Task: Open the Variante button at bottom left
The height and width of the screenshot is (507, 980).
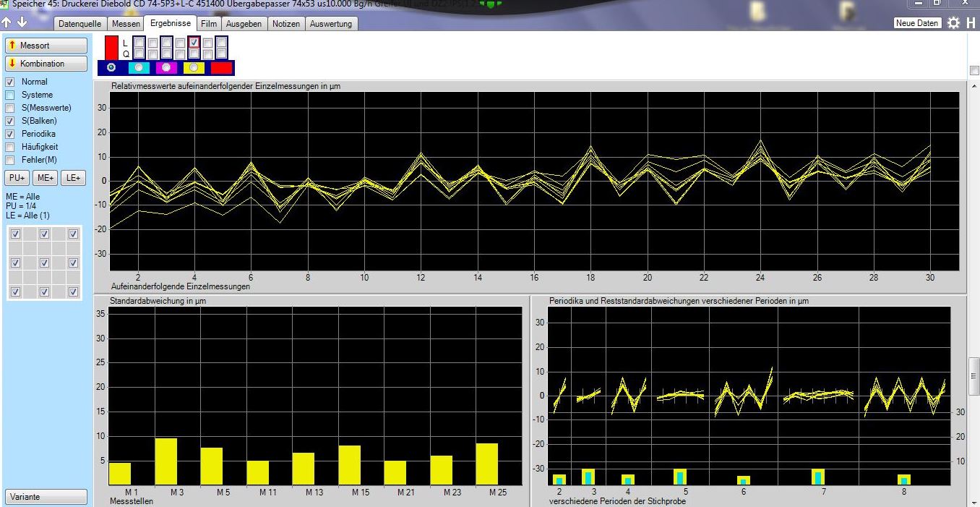Action: coord(46,497)
